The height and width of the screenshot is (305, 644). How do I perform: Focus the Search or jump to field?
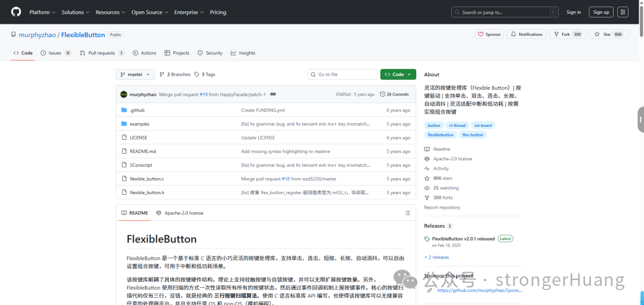(x=505, y=13)
